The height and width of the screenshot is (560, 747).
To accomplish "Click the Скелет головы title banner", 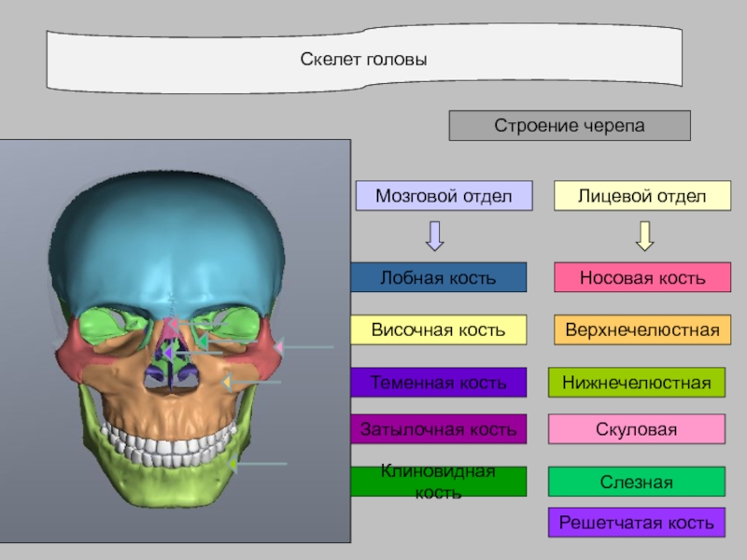I will 364,61.
